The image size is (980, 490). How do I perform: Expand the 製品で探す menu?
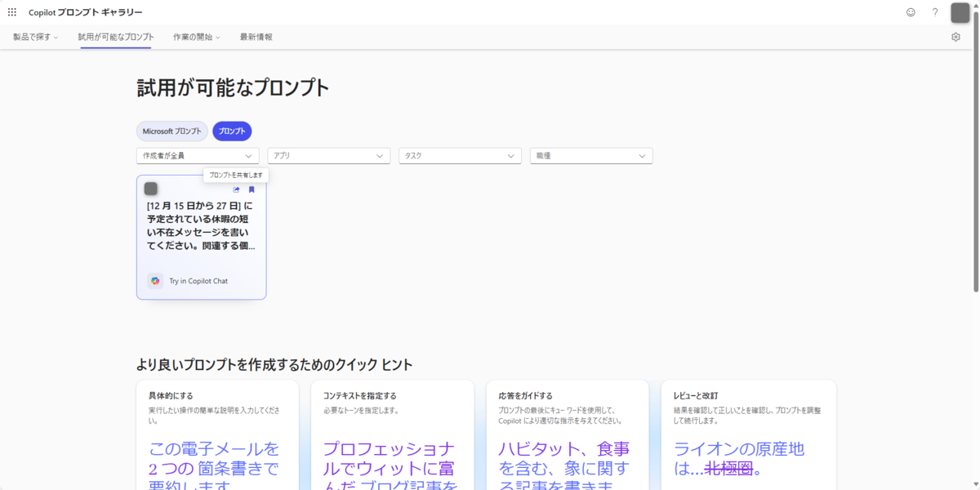(35, 37)
